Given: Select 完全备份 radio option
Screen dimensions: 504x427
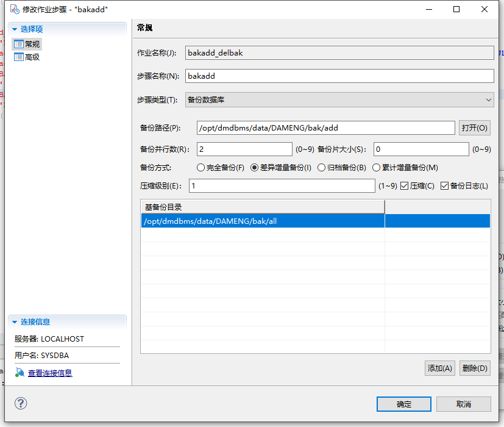Looking at the screenshot, I should [201, 168].
